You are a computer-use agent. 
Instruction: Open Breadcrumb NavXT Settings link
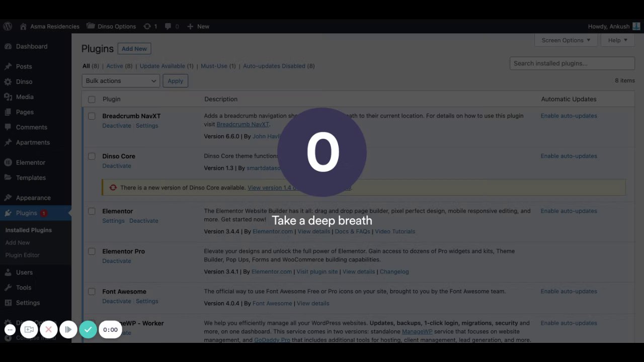147,126
